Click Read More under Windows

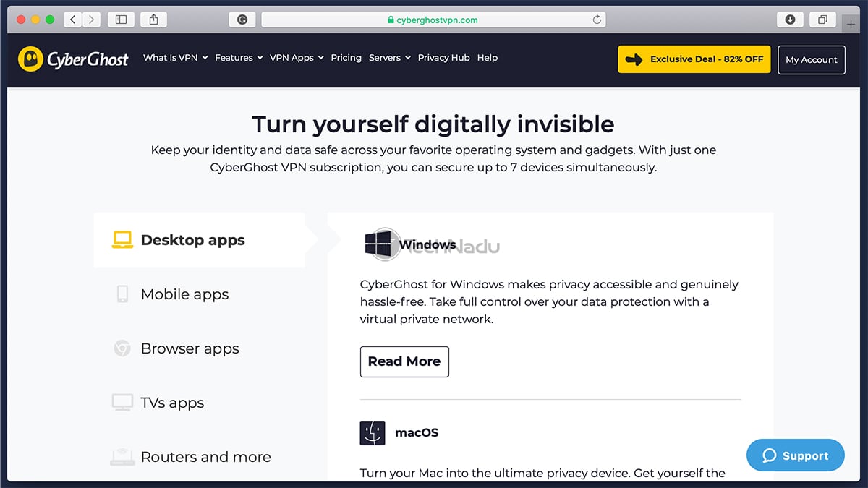pyautogui.click(x=404, y=361)
